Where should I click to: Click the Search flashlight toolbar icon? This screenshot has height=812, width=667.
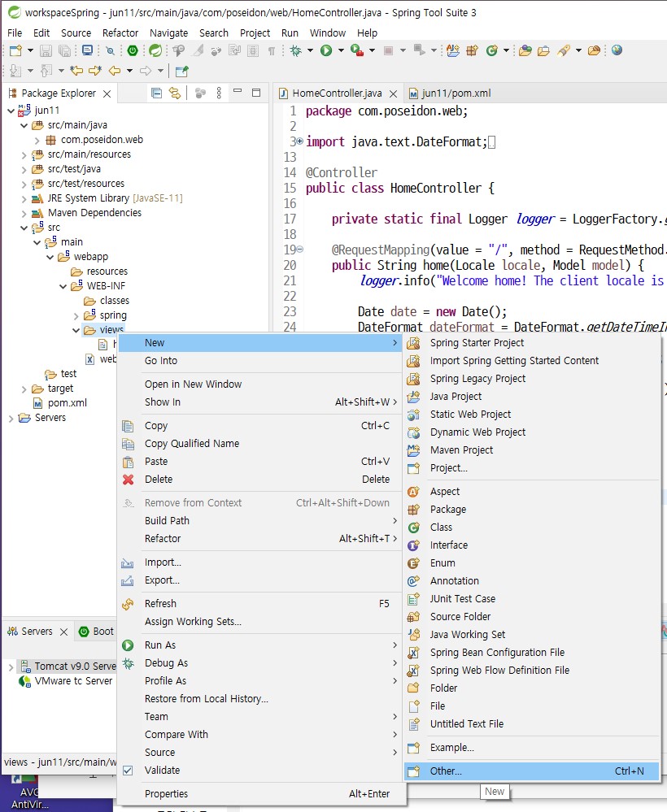(x=564, y=50)
